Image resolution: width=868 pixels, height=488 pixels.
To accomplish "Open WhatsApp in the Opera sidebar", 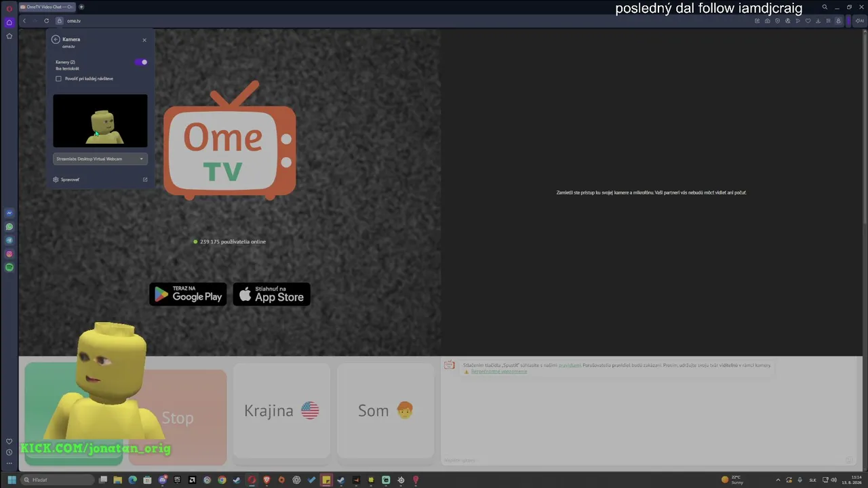I will (9, 227).
